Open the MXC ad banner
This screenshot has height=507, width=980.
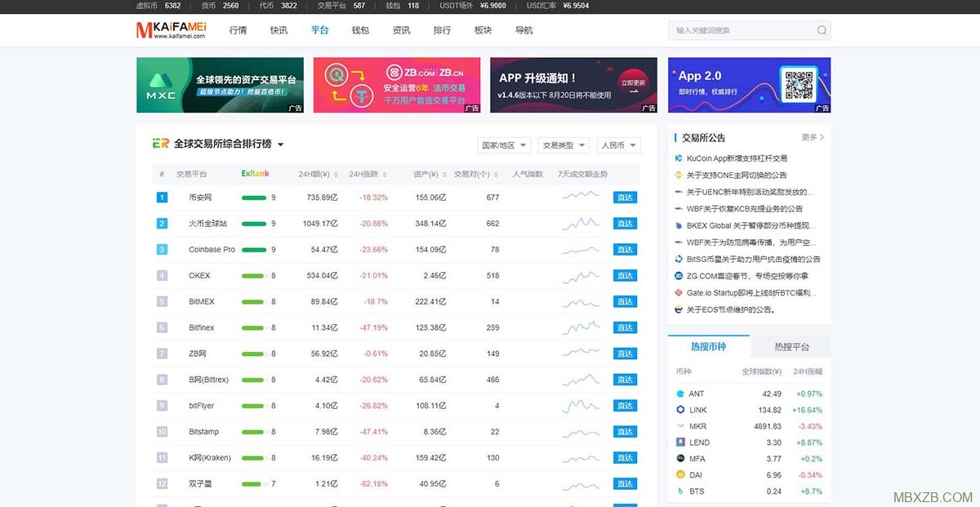(220, 85)
